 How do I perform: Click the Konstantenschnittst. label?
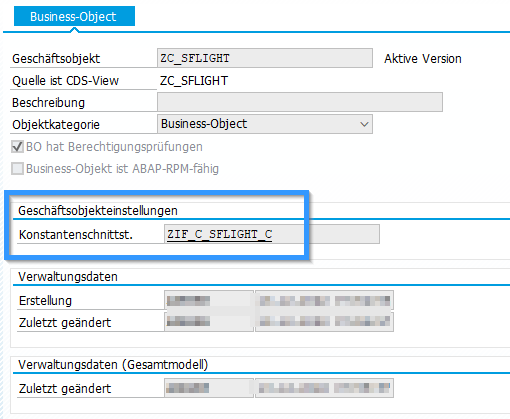[76, 235]
